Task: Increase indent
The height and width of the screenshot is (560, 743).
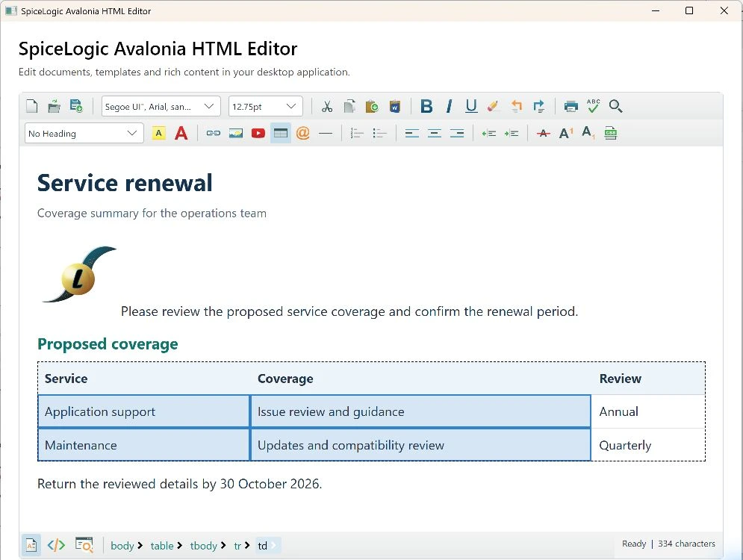Action: [x=512, y=134]
